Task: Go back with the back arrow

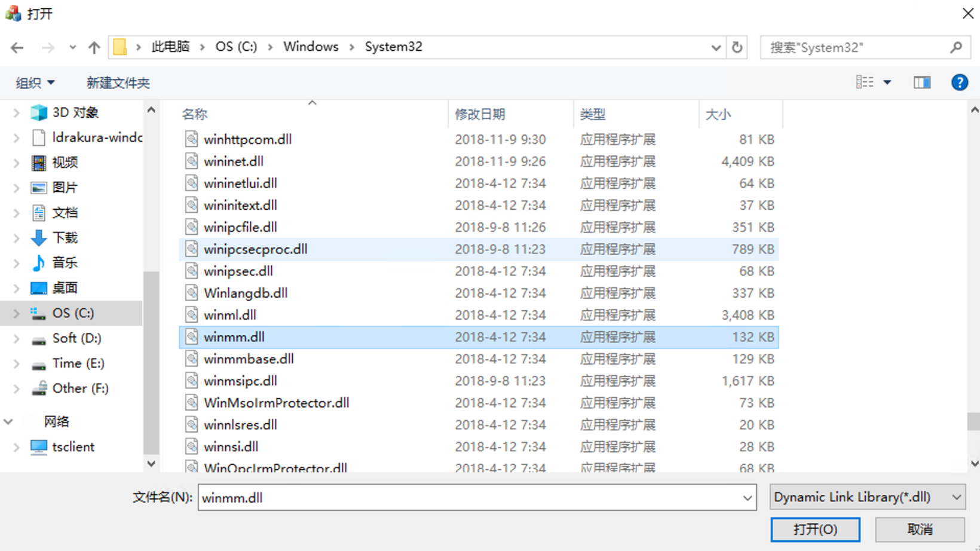Action: click(17, 47)
